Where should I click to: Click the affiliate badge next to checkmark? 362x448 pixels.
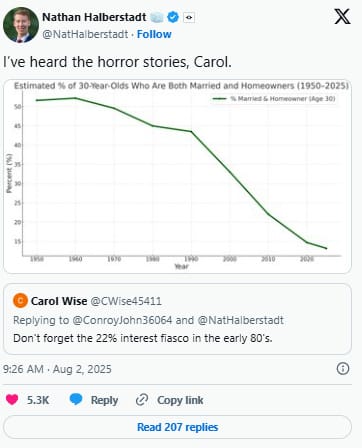189,18
